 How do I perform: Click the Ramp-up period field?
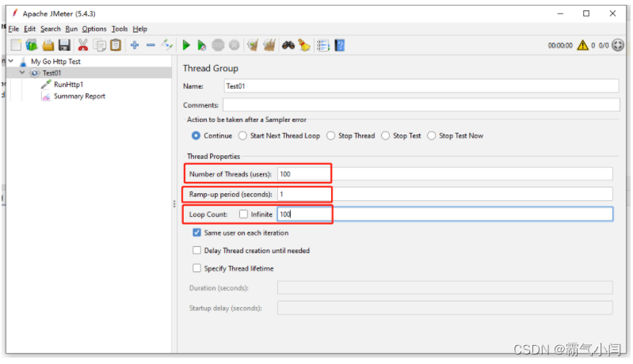pos(445,195)
